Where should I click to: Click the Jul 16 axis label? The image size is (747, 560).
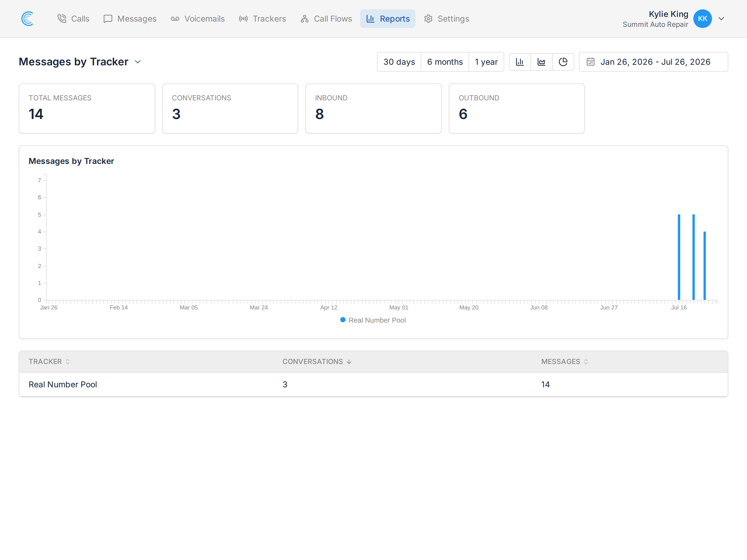point(678,307)
